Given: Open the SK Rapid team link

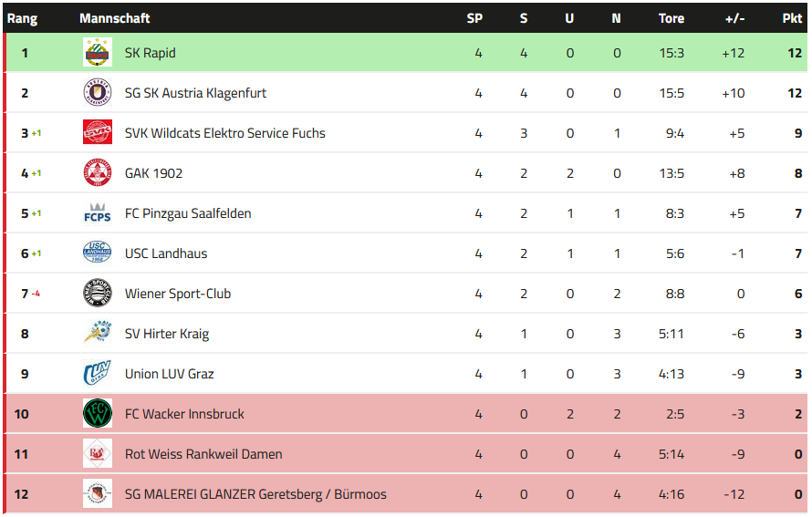Looking at the screenshot, I should point(151,53).
